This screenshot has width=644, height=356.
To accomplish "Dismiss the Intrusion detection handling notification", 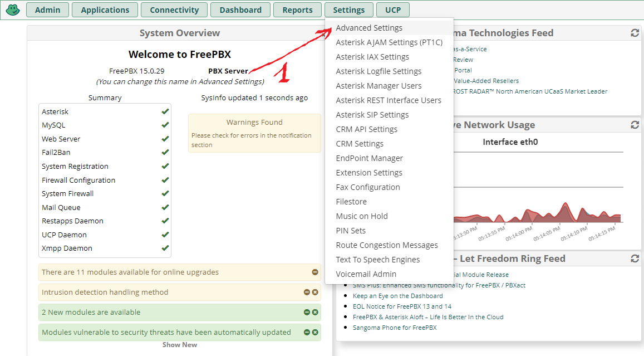I will [315, 292].
